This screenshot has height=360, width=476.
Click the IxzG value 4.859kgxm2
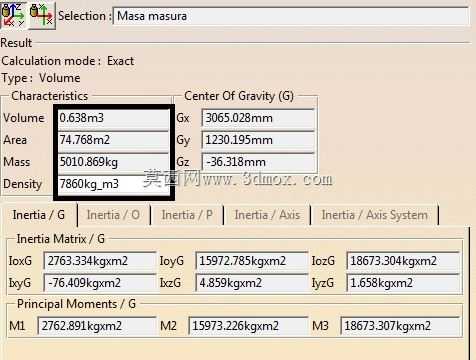pos(252,283)
